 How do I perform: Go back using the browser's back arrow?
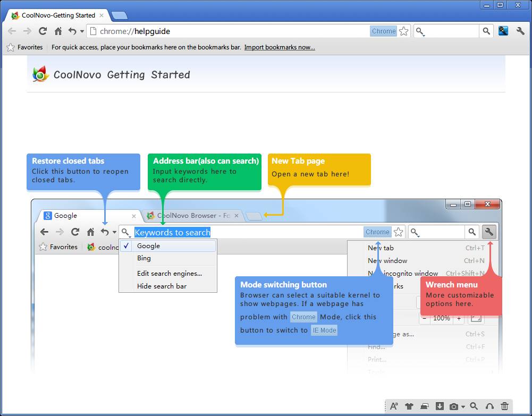pos(12,31)
